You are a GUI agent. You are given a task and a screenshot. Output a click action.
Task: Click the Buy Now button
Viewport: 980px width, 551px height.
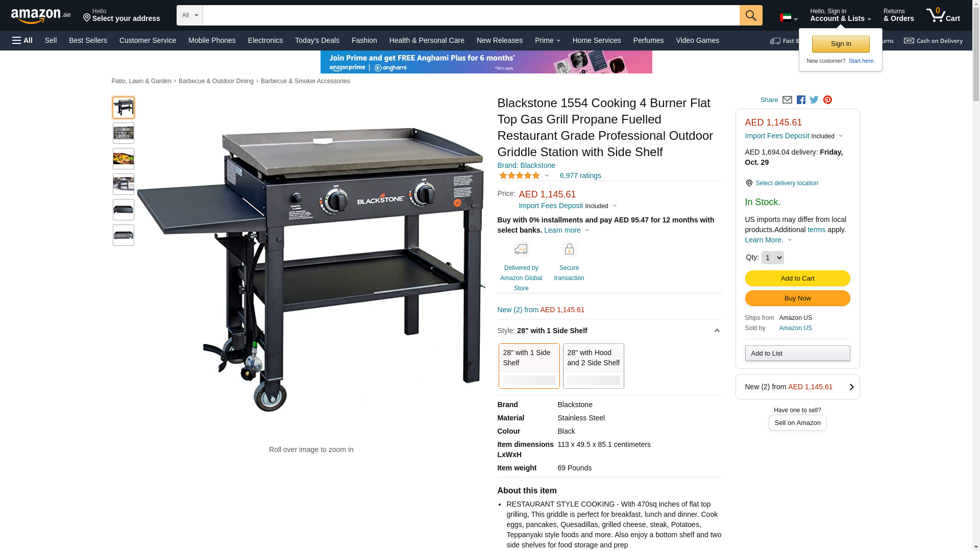tap(797, 298)
